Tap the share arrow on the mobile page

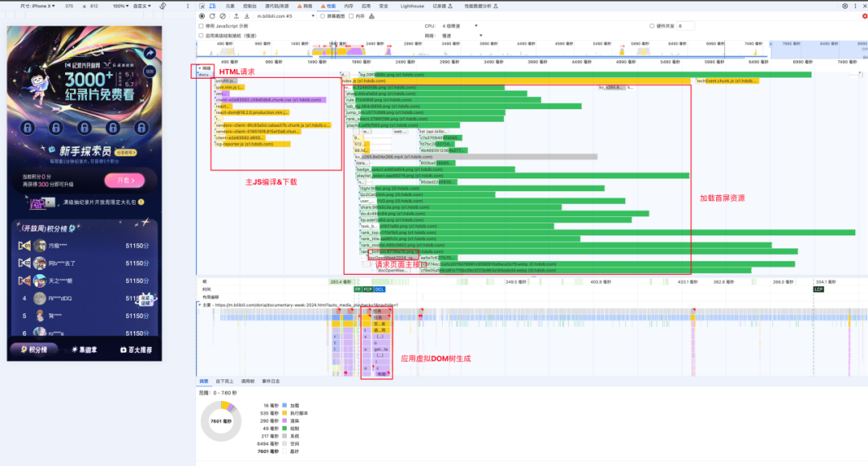coord(149,53)
